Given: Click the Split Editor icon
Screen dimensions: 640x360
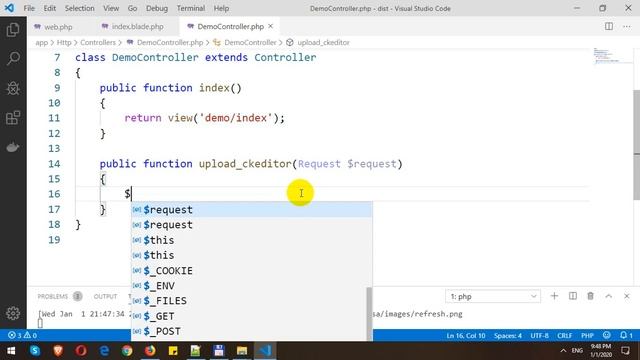Looking at the screenshot, I should click(609, 27).
